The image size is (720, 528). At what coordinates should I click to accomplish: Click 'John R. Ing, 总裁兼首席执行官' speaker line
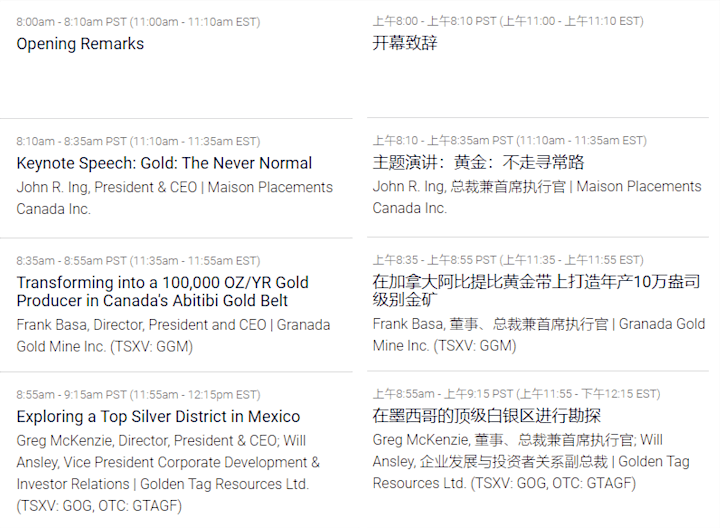(537, 186)
